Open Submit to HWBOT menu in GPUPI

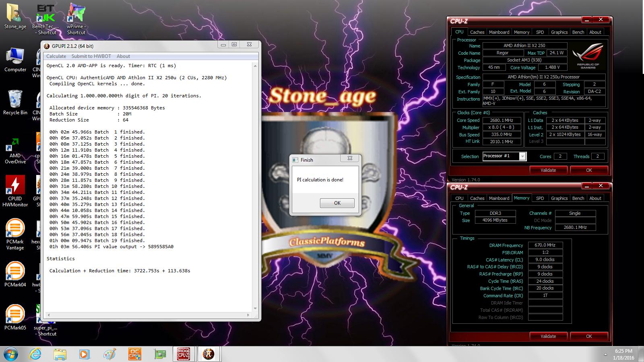(x=91, y=56)
